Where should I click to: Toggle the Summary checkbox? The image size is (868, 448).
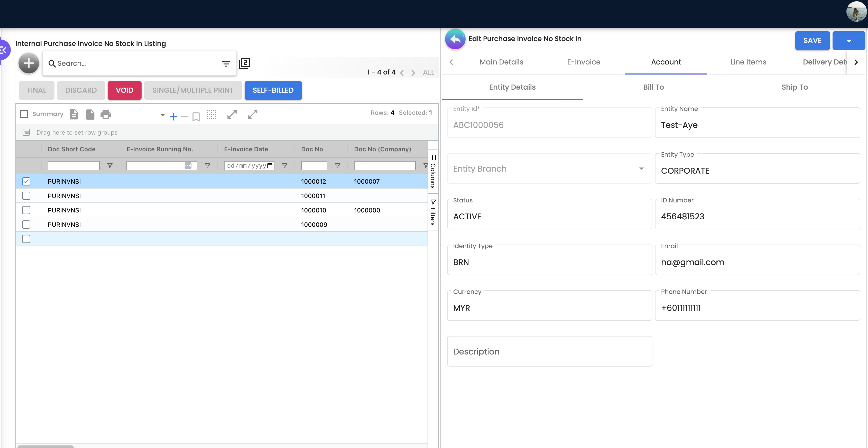point(24,114)
